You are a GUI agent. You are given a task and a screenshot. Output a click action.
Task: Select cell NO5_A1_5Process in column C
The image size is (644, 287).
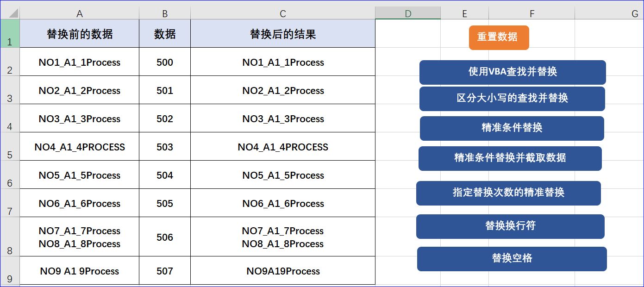click(283, 175)
